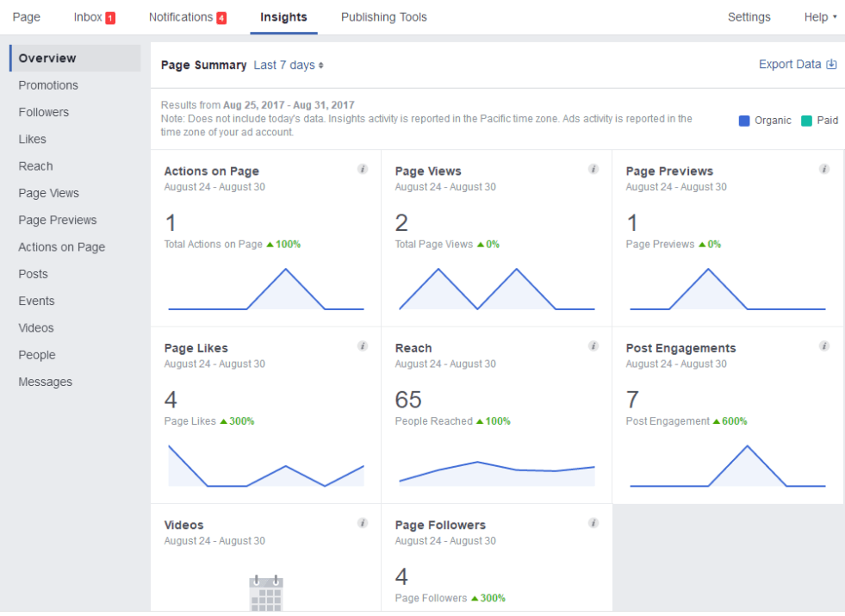
Task: Click the teal Paid legend swatch
Action: click(806, 121)
